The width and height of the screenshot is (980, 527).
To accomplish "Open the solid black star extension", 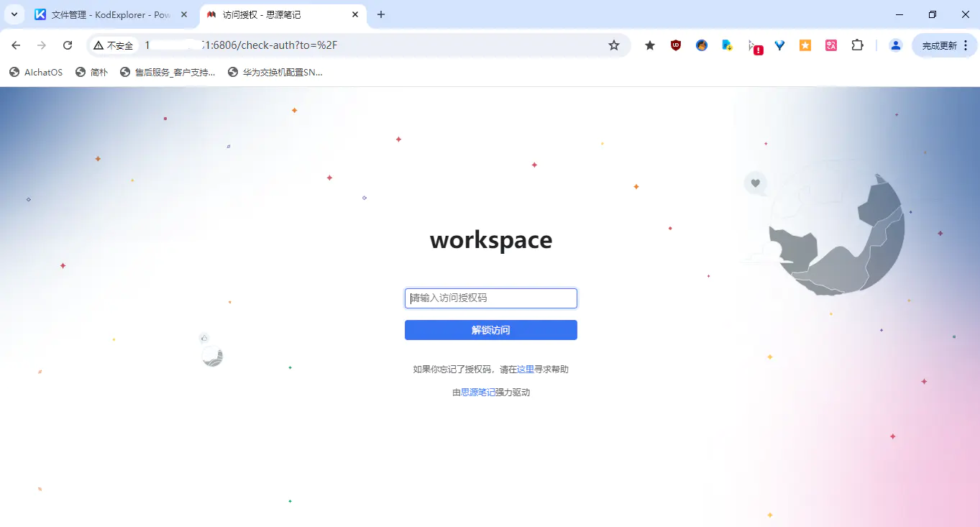I will coord(650,45).
